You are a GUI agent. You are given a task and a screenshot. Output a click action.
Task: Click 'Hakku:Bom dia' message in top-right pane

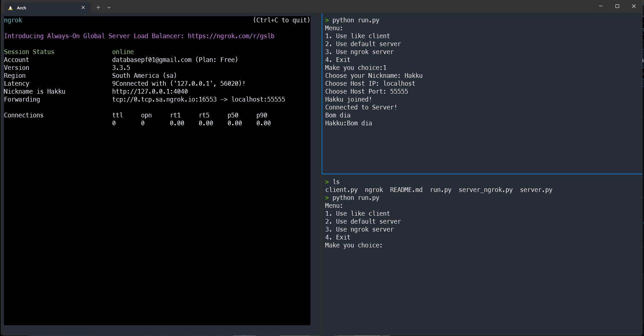coord(349,123)
